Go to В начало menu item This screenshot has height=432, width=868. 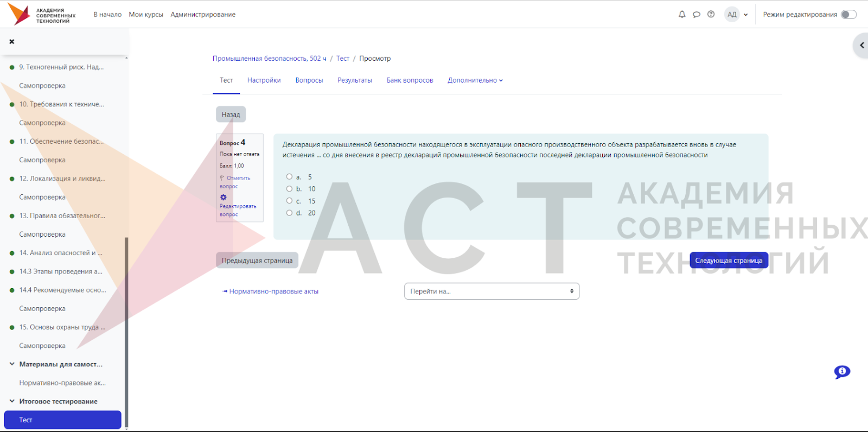(107, 15)
